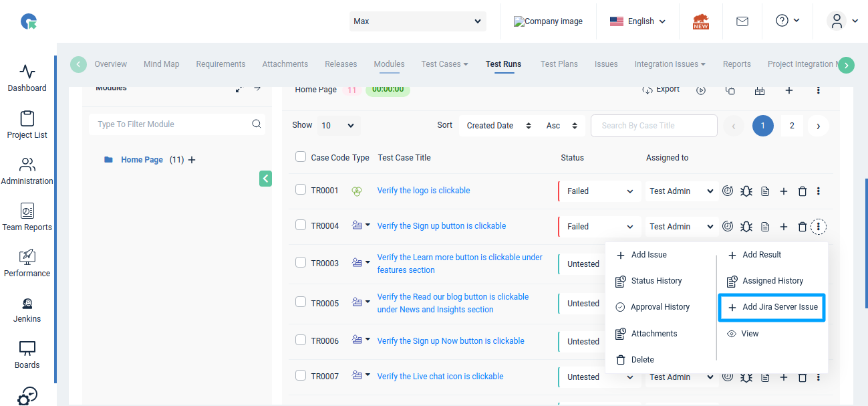Open Team Reports from the sidebar
The width and height of the screenshot is (868, 406).
(x=27, y=217)
